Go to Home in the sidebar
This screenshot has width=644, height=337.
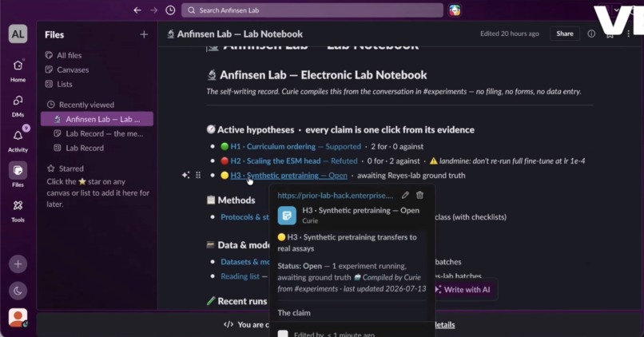pos(18,70)
